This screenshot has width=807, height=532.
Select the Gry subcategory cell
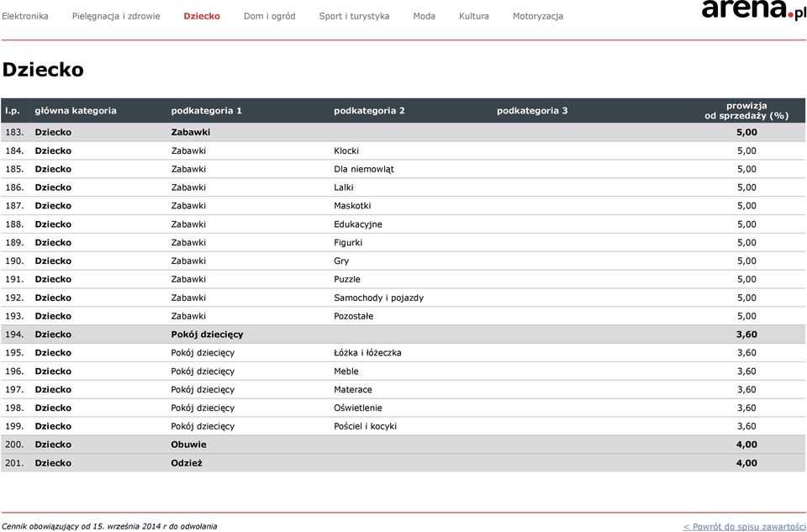click(341, 261)
